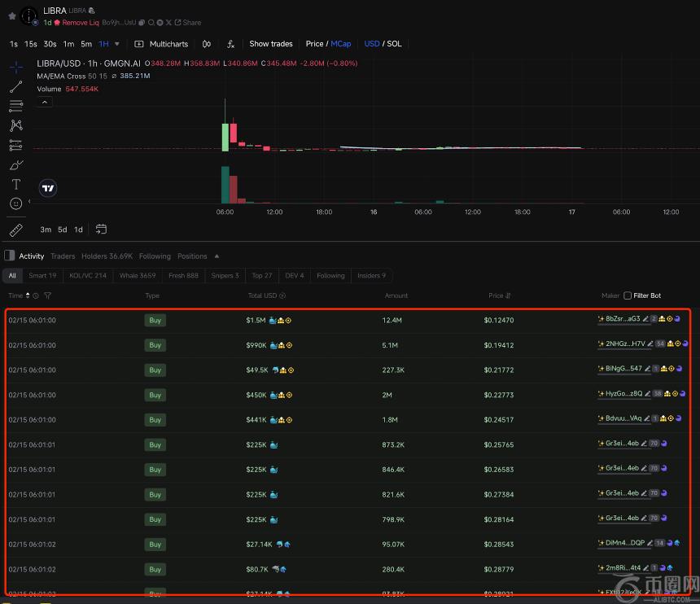Image resolution: width=700 pixels, height=604 pixels.
Task: Select the trend line drawing tool
Action: click(x=16, y=86)
